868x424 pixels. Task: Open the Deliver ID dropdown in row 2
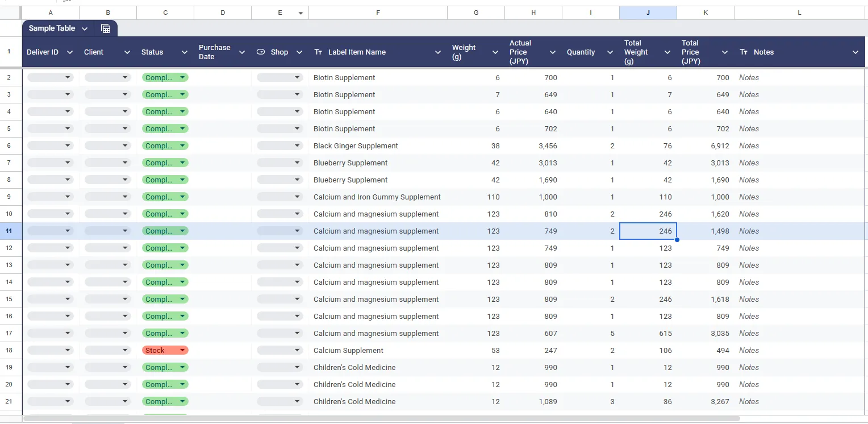(x=68, y=77)
